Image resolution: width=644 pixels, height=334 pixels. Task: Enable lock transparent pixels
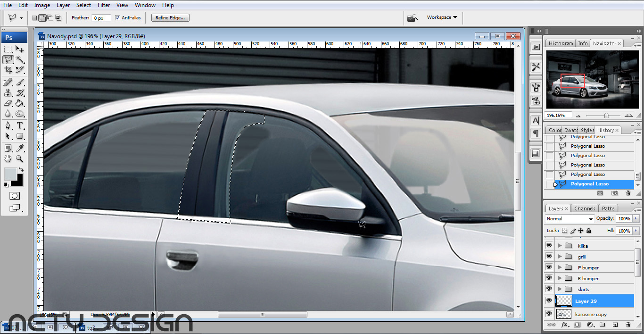tap(564, 231)
